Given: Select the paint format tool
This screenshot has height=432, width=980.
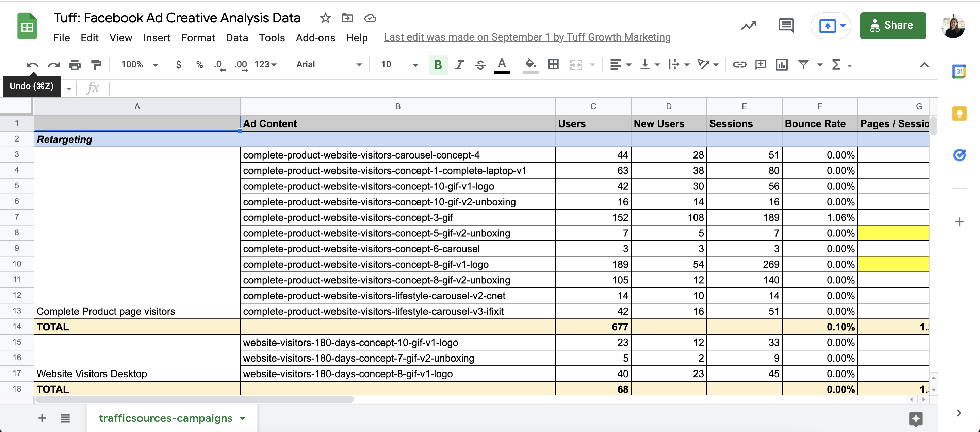Looking at the screenshot, I should pyautogui.click(x=96, y=65).
